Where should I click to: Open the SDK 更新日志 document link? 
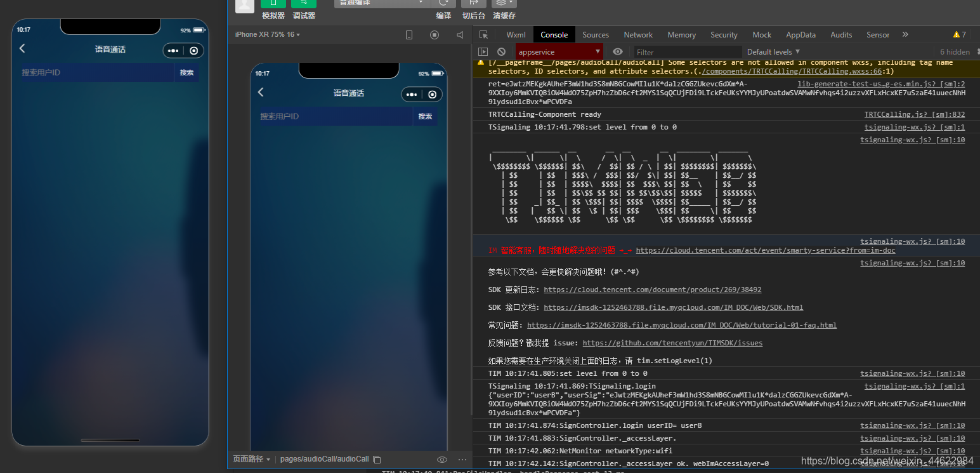pos(653,290)
